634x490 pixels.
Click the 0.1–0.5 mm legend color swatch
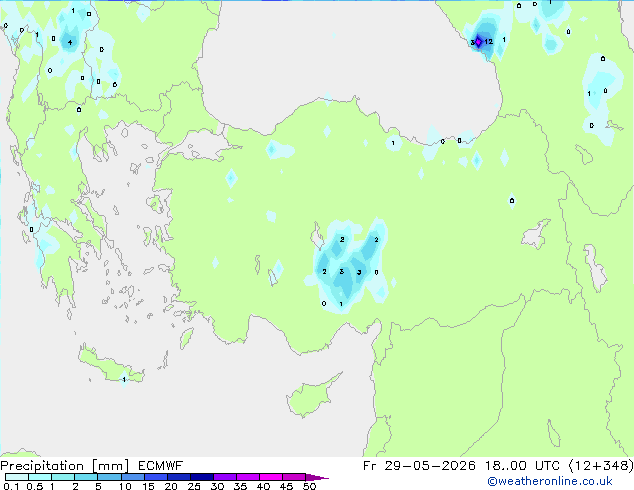click(17, 477)
